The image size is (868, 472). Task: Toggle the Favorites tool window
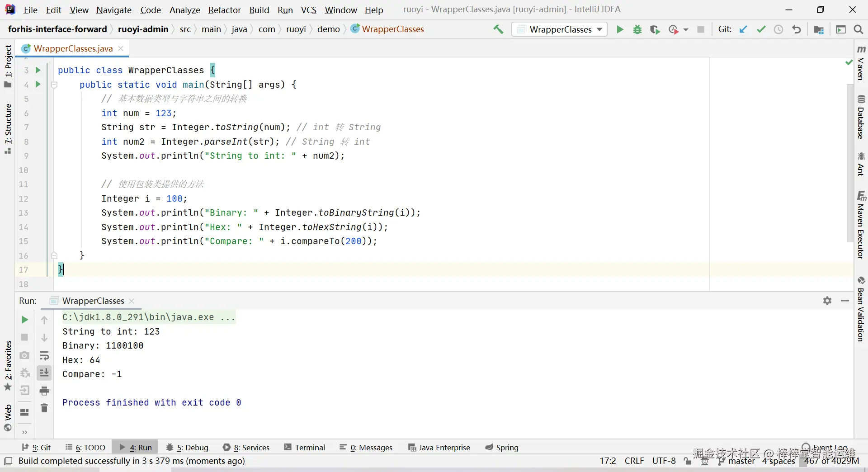pos(8,366)
